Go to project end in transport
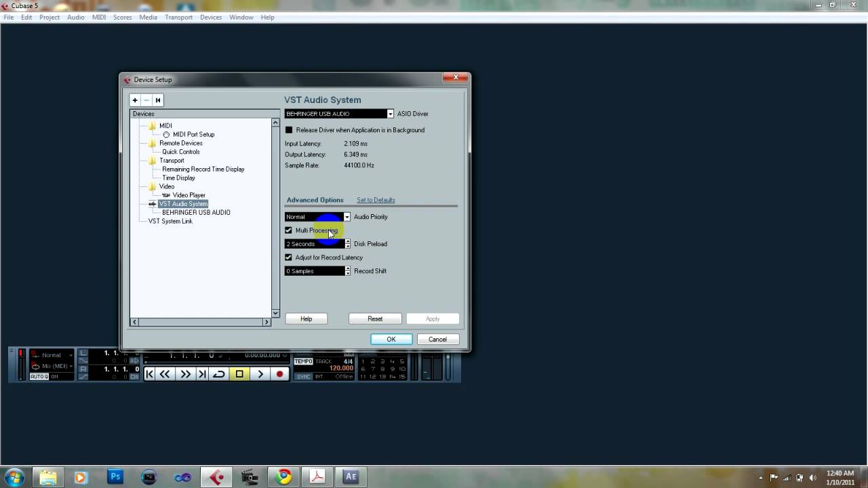This screenshot has width=868, height=488. pyautogui.click(x=202, y=374)
